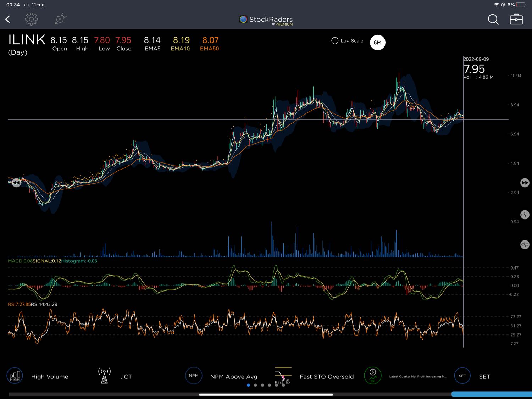This screenshot has height=399, width=532.
Task: Tap the rewind double-arrow on chart left
Action: (16, 183)
